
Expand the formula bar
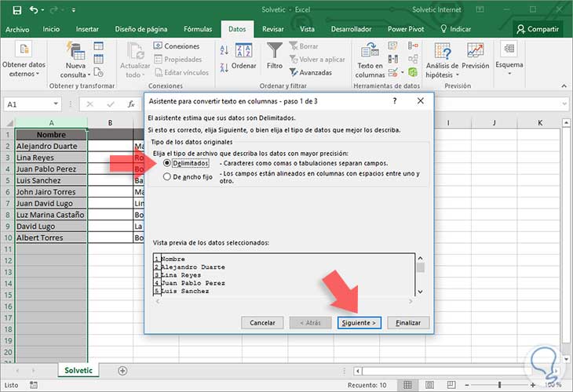pos(564,104)
